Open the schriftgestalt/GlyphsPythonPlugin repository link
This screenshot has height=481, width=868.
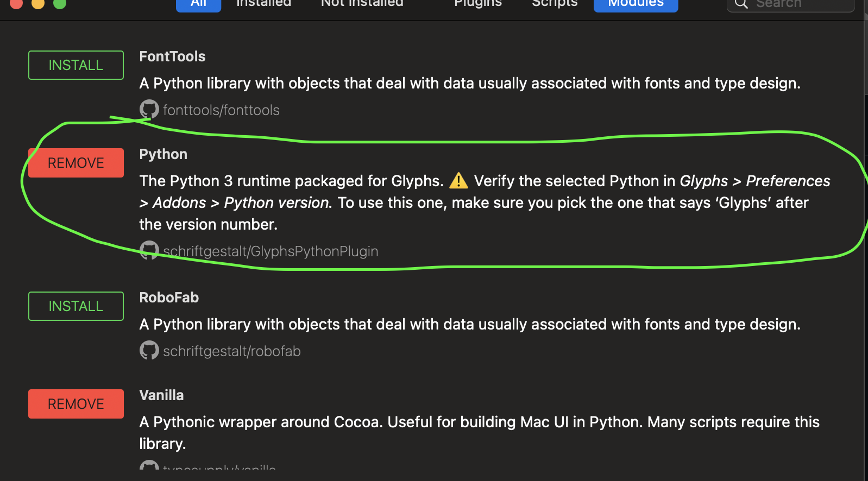coord(271,251)
